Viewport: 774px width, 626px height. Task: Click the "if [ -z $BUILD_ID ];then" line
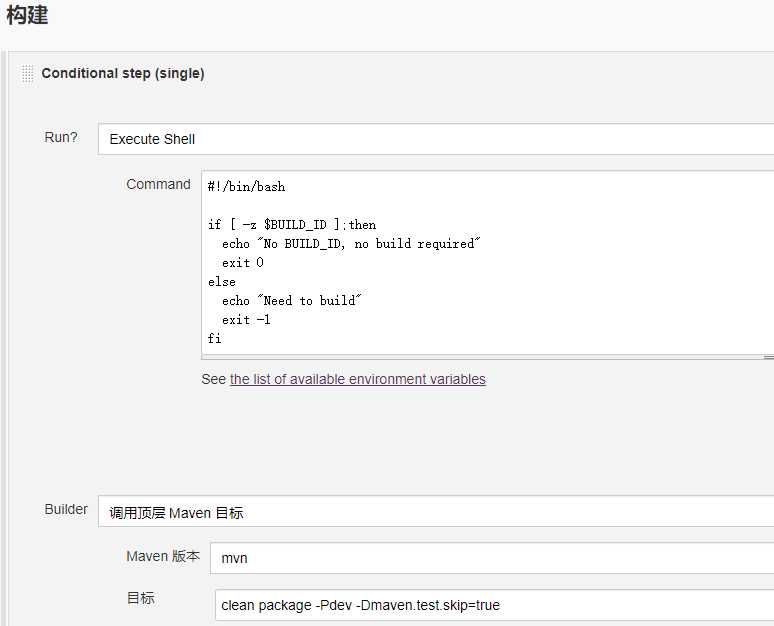coord(292,225)
